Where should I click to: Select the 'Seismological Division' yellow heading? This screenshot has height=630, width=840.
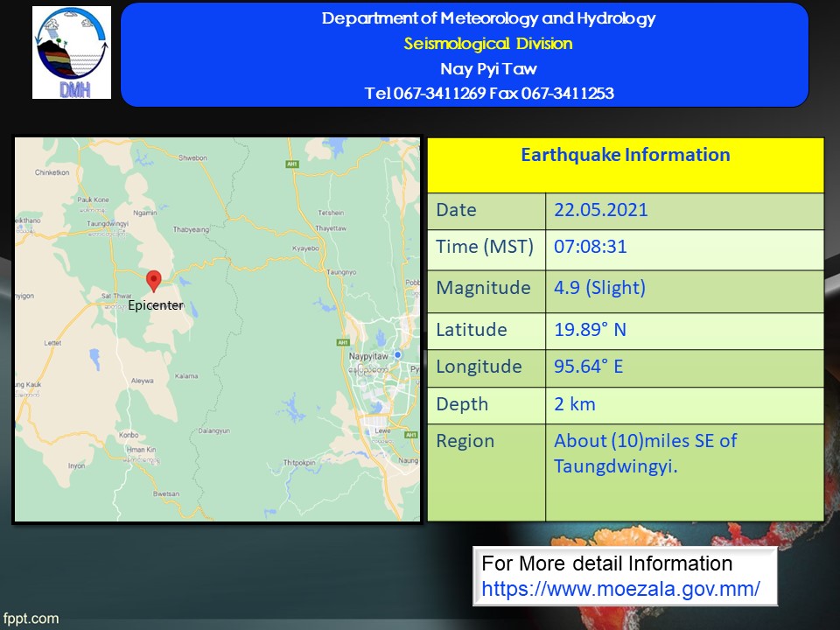488,44
